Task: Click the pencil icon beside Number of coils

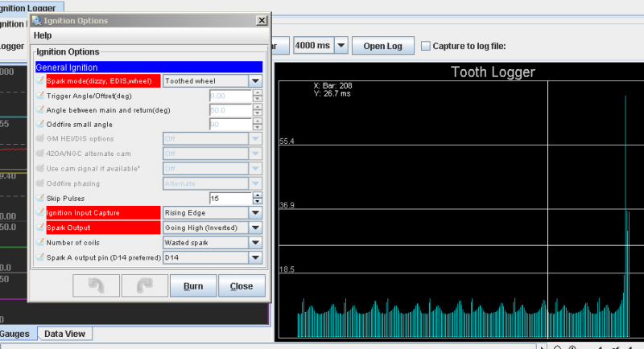Action: pyautogui.click(x=40, y=242)
